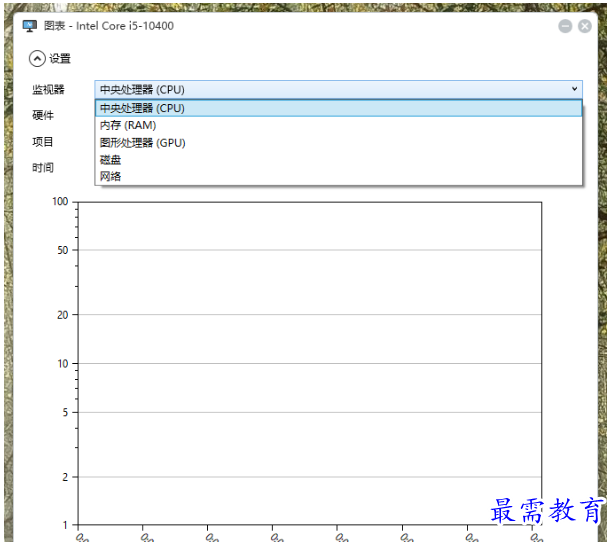Select 中央处理器 (CPU) from the dropdown list
Screen dimensions: 612x542
142,108
